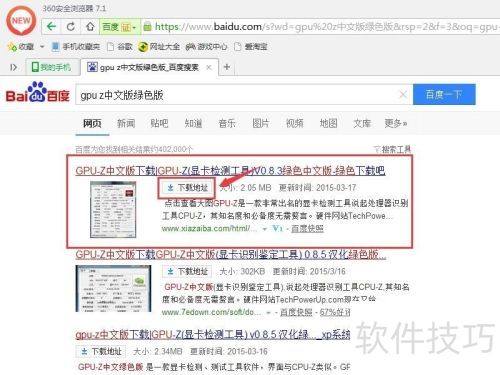Open a new tab with the plus button
The height and width of the screenshot is (375, 500).
[x=227, y=67]
